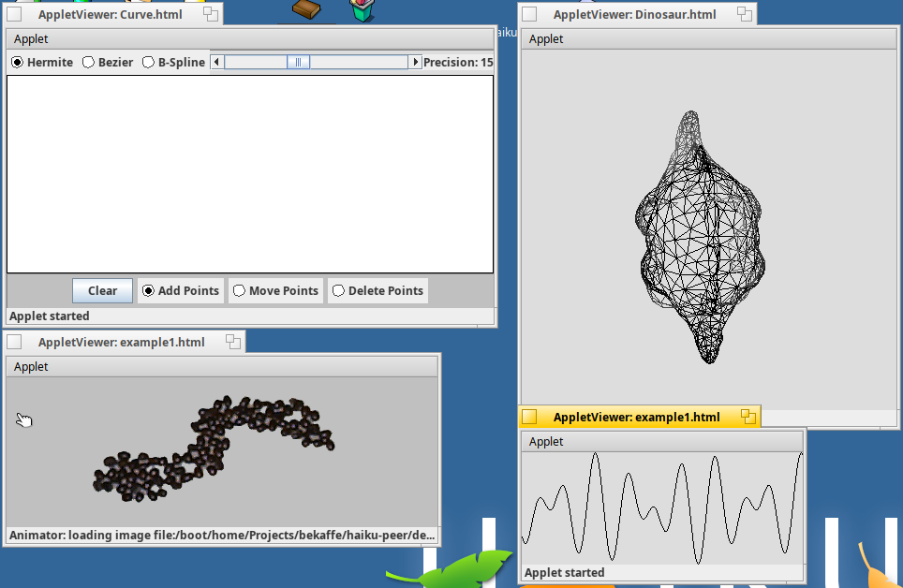Select the Bezier curve radio button
Viewport: 903px width, 588px height.
108,62
